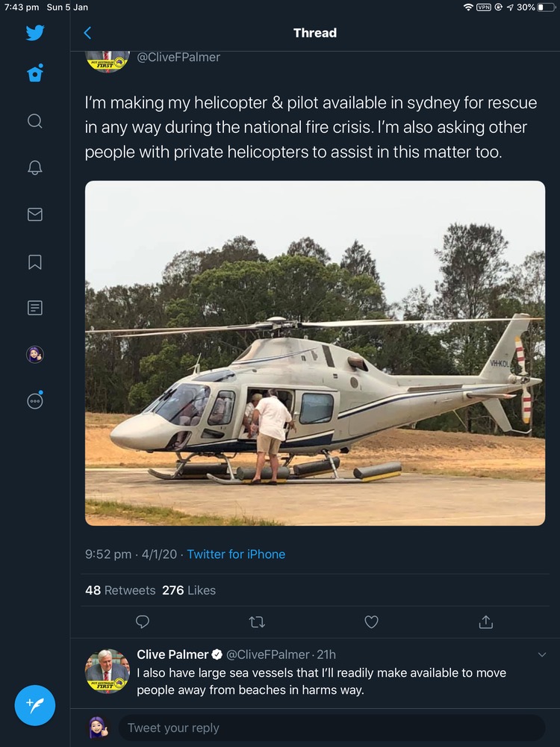Share the tweet via share icon
Screen dimensions: 560x747
click(485, 622)
